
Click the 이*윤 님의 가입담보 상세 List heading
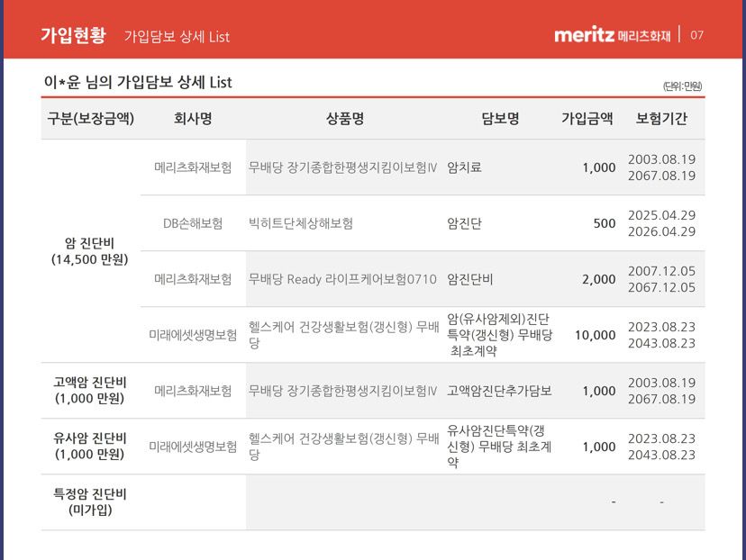click(138, 83)
